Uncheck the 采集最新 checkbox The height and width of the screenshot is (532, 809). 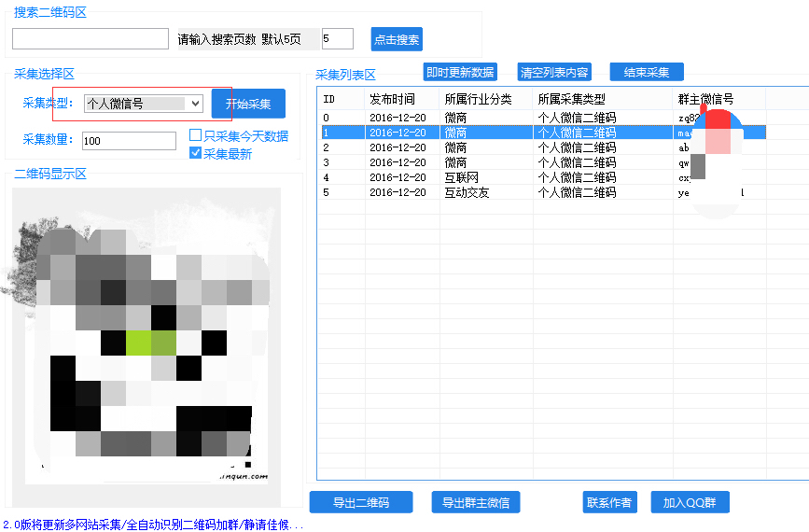tap(196, 153)
